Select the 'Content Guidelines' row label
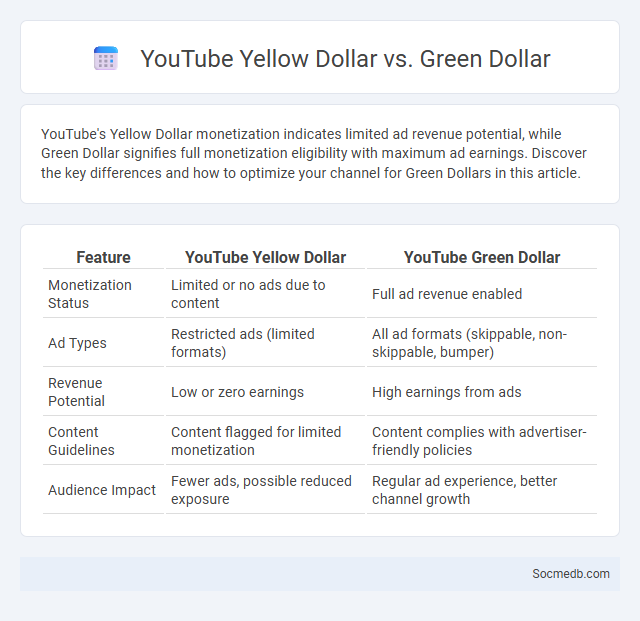Viewport: 640px width, 621px height. pos(103,441)
